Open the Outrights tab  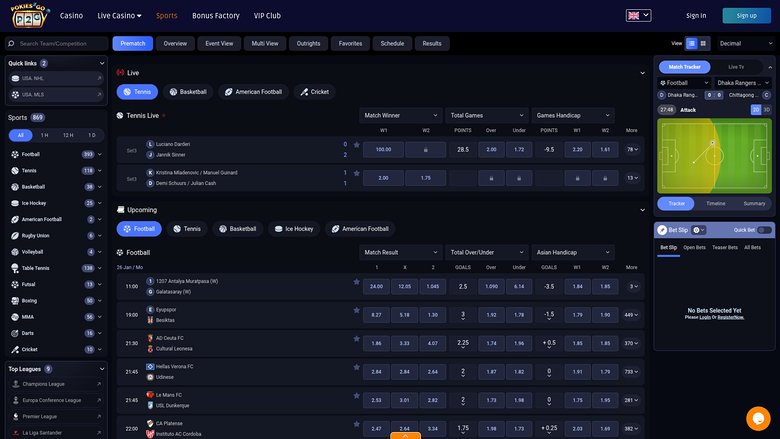308,44
